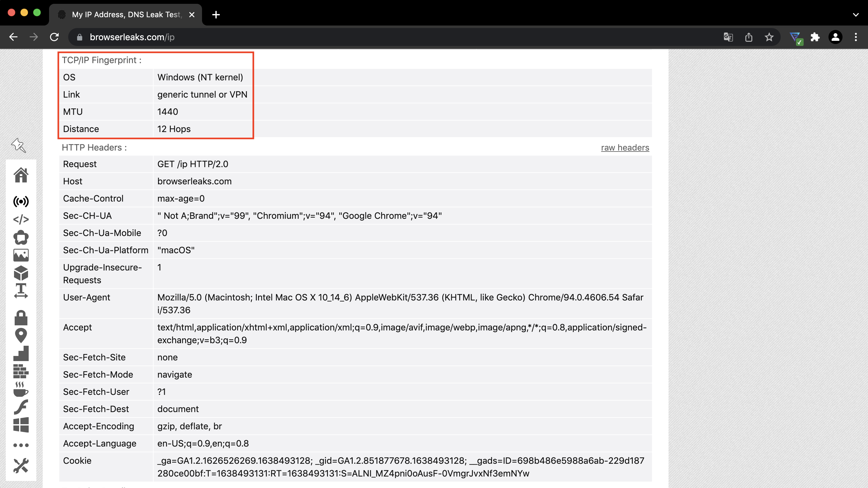Expand more tools via three dots icon
Image resolution: width=868 pixels, height=488 pixels.
pyautogui.click(x=21, y=445)
